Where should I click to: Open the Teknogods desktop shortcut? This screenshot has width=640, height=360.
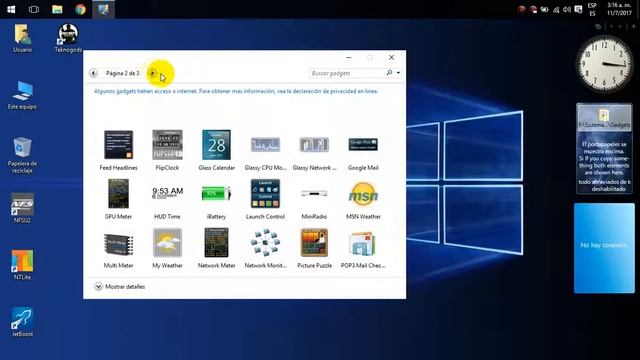pos(68,38)
